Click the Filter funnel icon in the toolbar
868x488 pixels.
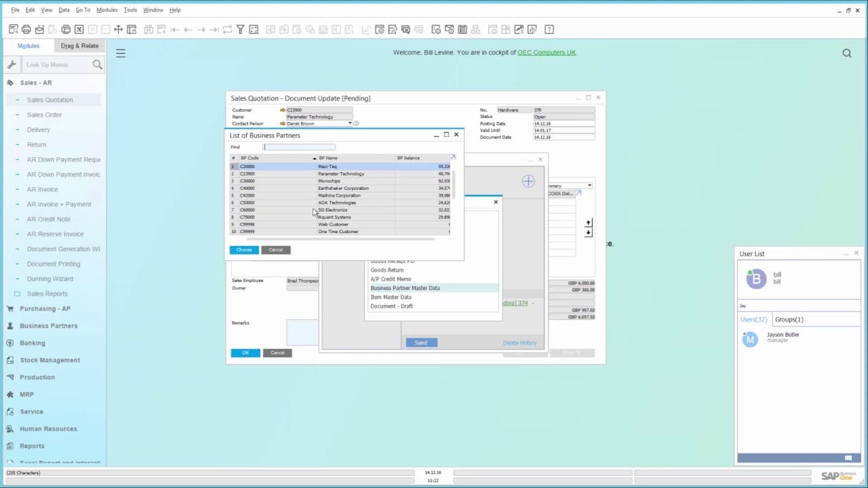point(240,29)
